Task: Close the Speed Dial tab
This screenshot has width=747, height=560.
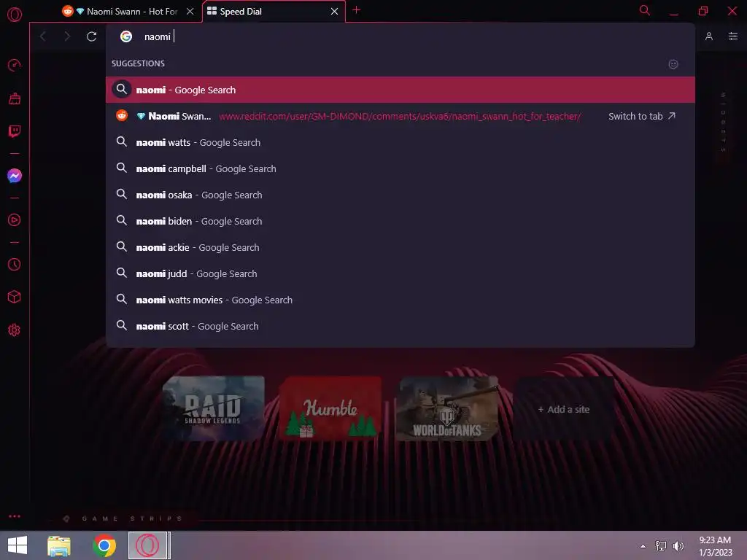Action: pos(334,11)
